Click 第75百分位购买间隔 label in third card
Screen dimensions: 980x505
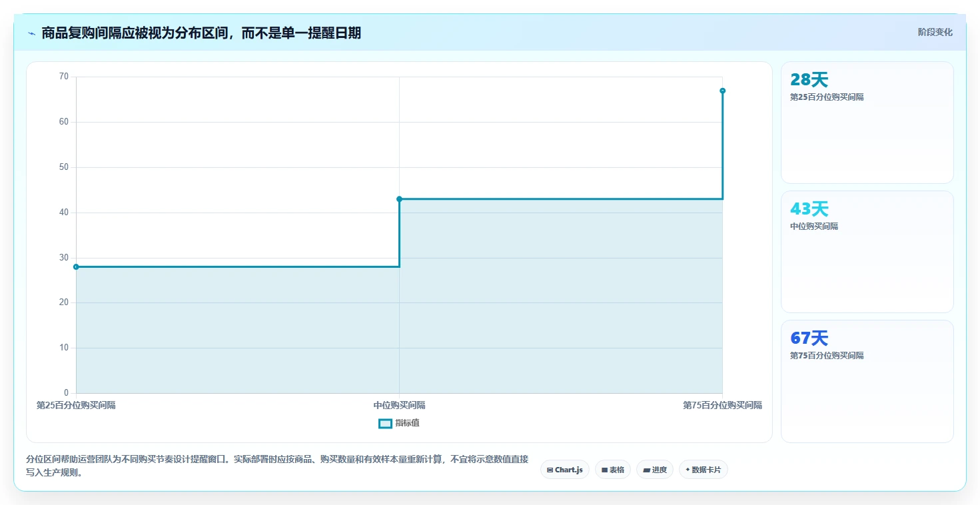(x=827, y=356)
